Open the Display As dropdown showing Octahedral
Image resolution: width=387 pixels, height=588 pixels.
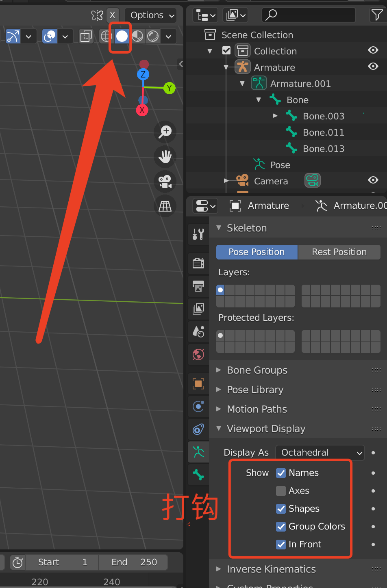[x=320, y=452]
